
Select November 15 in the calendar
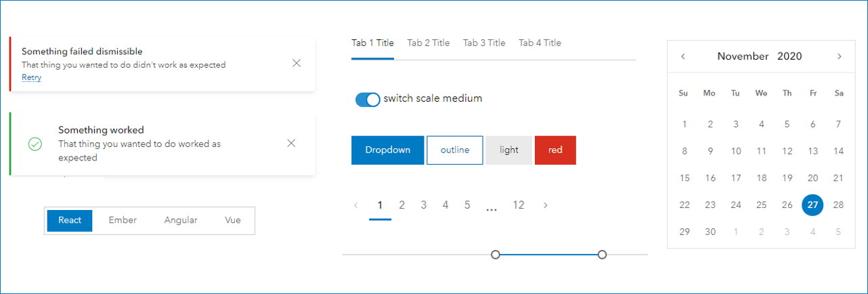pyautogui.click(x=685, y=178)
